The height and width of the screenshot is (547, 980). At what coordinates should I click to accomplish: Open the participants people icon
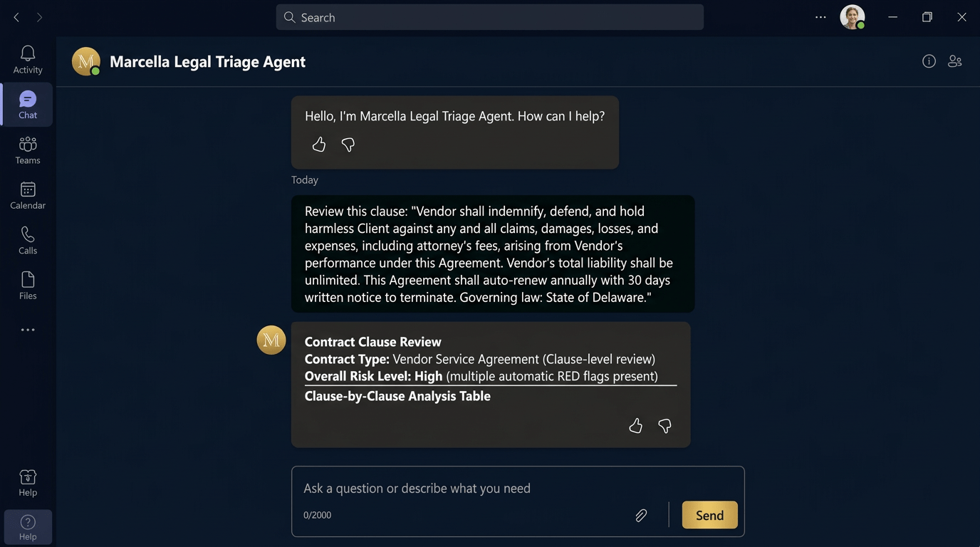(x=955, y=61)
